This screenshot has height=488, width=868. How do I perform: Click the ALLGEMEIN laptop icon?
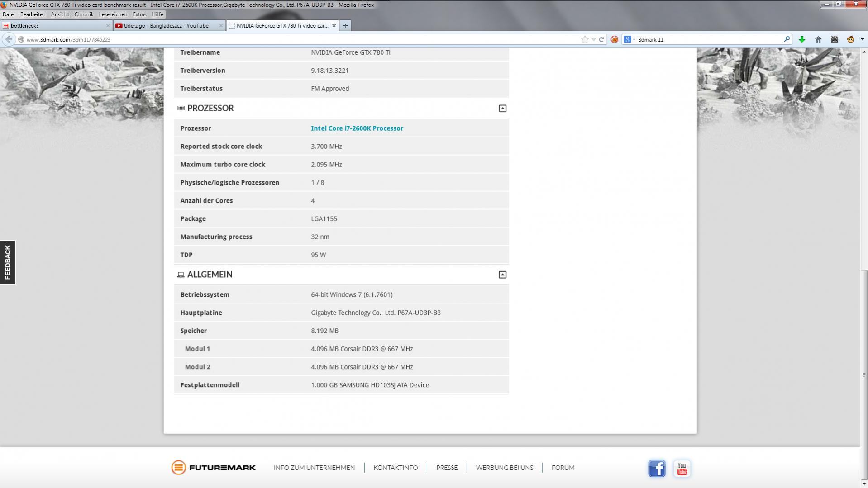(181, 275)
